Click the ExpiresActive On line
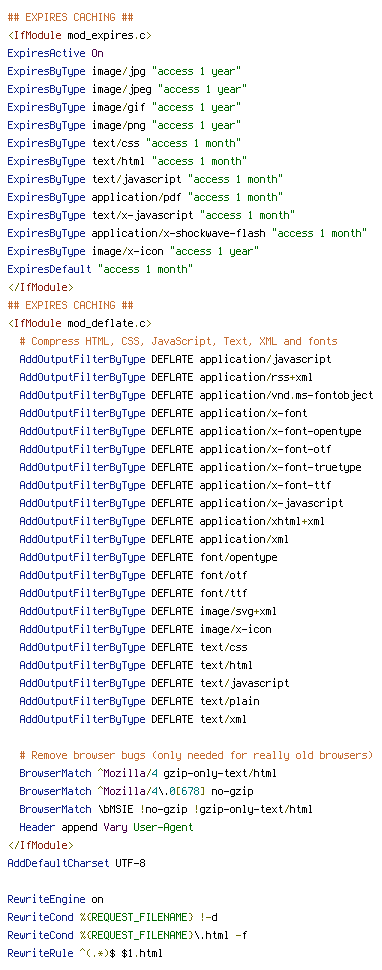This screenshot has width=382, height=970. pyautogui.click(x=56, y=53)
